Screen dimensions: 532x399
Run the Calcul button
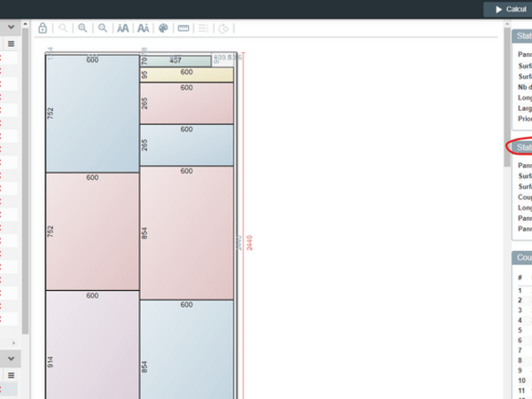(509, 9)
